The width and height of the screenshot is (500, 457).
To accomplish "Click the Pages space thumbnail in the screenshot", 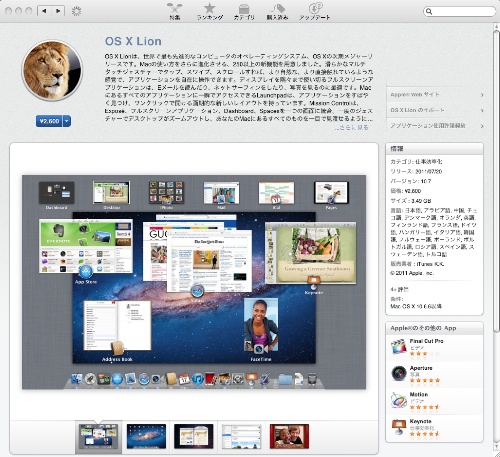I will click(331, 193).
